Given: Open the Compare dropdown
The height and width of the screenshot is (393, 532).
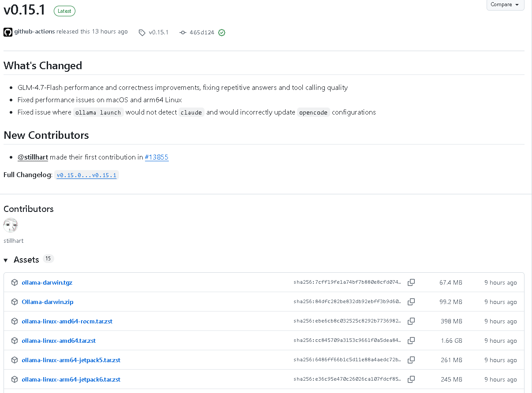Looking at the screenshot, I should (x=505, y=5).
